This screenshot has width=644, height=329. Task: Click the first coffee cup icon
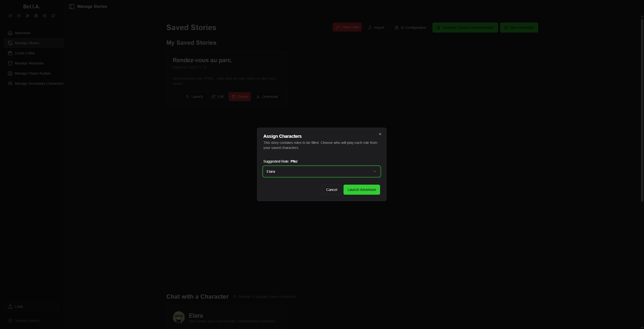(x=10, y=16)
